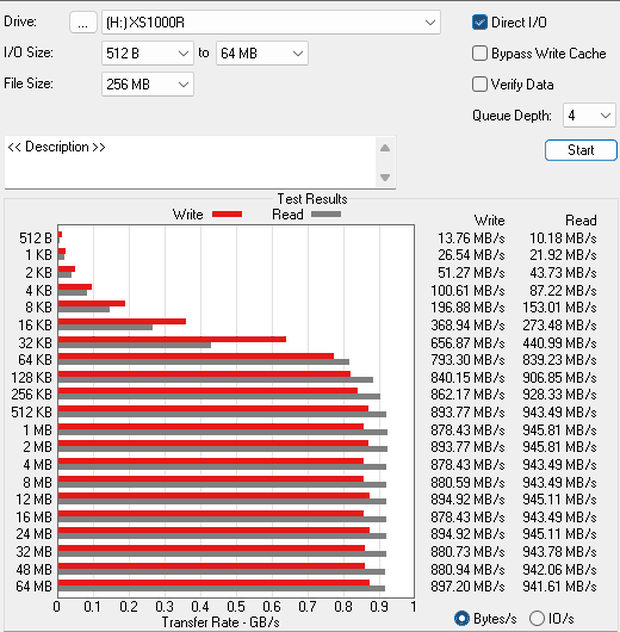Click the 897.20 MB/s write value
Viewport: 620px width, 632px height.
pyautogui.click(x=468, y=586)
